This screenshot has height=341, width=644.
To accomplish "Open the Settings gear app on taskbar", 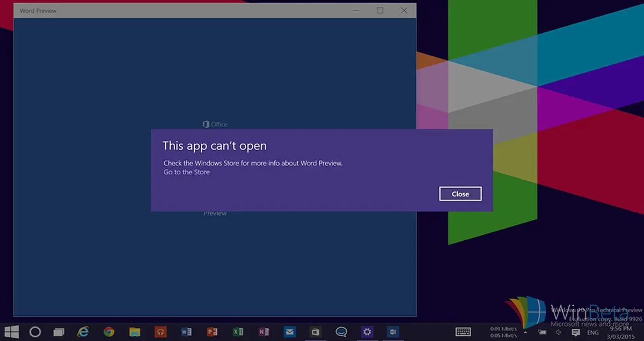I will point(367,331).
